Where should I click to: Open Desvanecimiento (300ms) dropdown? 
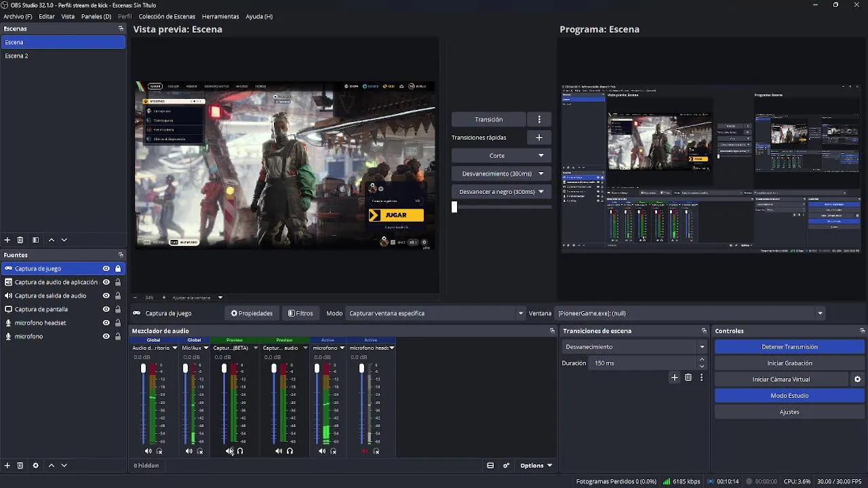pos(501,174)
